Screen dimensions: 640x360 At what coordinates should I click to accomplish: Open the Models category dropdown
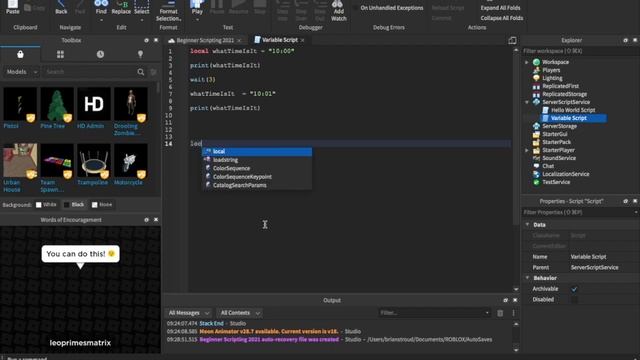coord(22,72)
